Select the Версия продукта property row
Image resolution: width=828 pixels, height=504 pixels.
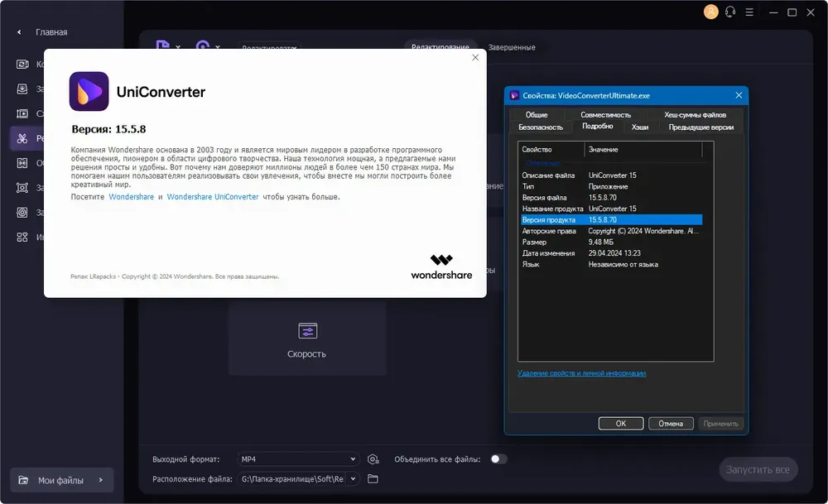[x=612, y=219]
